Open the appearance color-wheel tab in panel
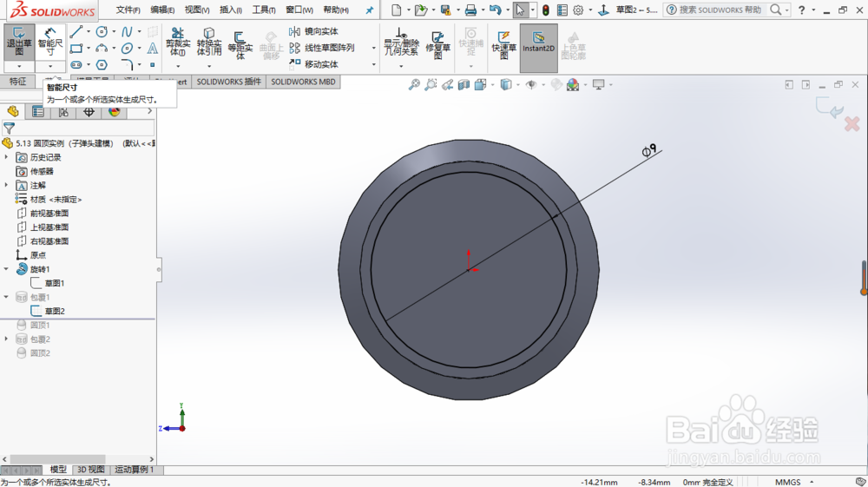This screenshot has height=487, width=868. point(114,112)
